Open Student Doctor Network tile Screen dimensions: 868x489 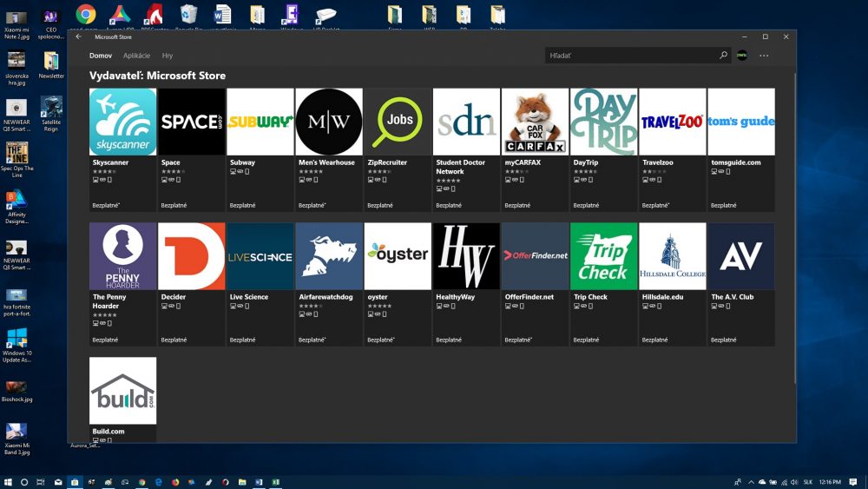[x=466, y=149]
